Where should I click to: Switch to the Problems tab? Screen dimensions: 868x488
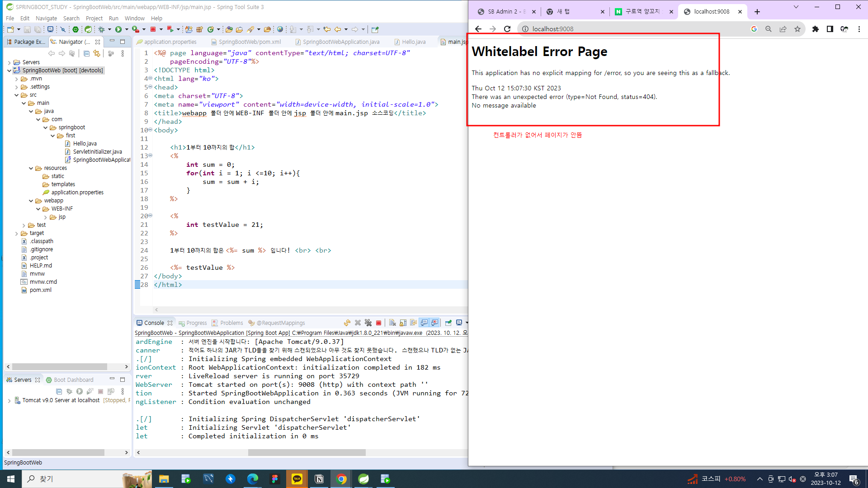click(231, 323)
